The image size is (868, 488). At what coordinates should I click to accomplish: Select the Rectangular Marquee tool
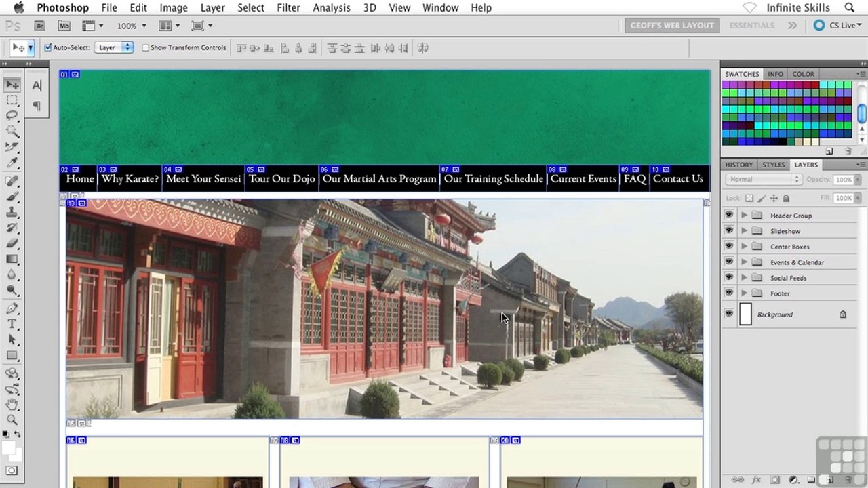(12, 100)
